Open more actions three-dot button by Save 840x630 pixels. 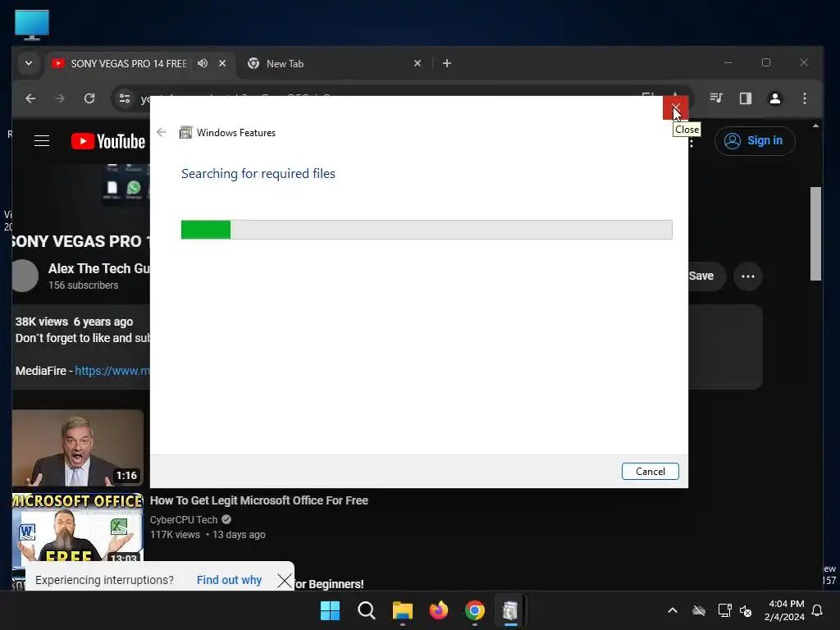point(748,276)
